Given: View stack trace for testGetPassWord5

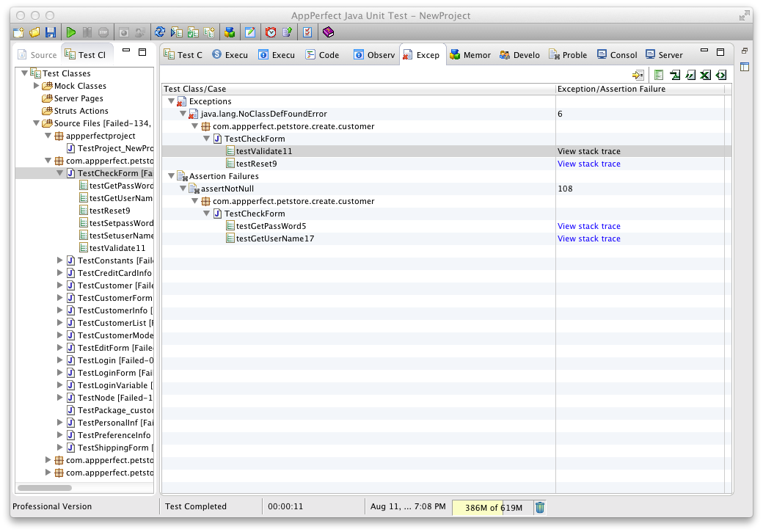Looking at the screenshot, I should [x=589, y=226].
